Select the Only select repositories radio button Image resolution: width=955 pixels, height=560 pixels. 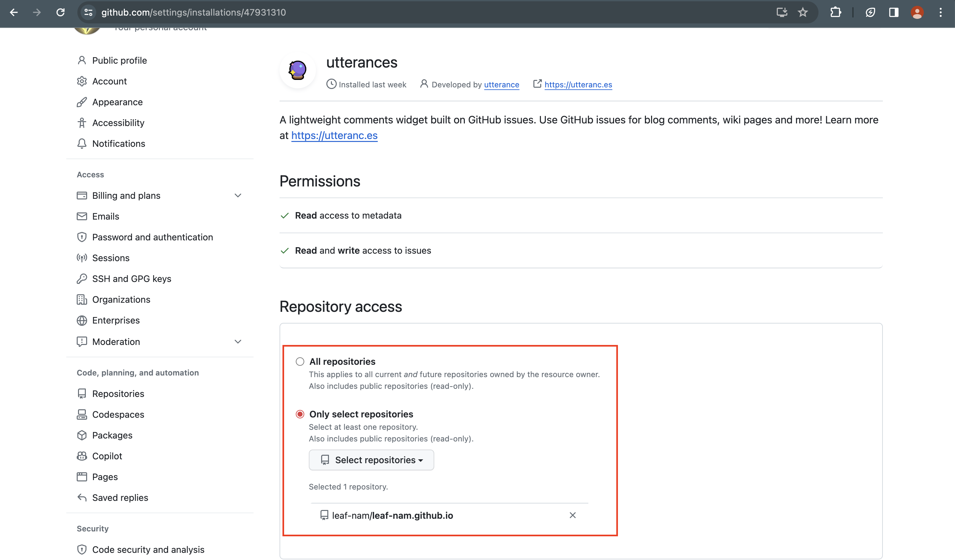point(300,414)
